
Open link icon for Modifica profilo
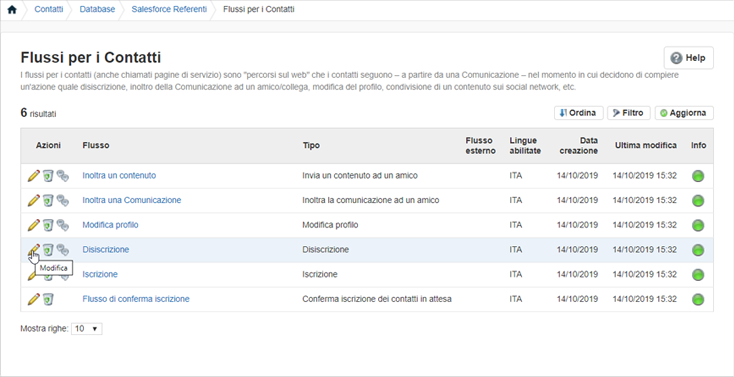pos(63,226)
